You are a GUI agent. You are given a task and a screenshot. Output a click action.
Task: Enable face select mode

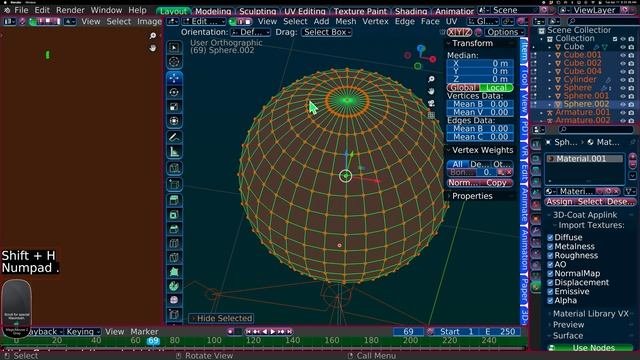click(x=248, y=22)
